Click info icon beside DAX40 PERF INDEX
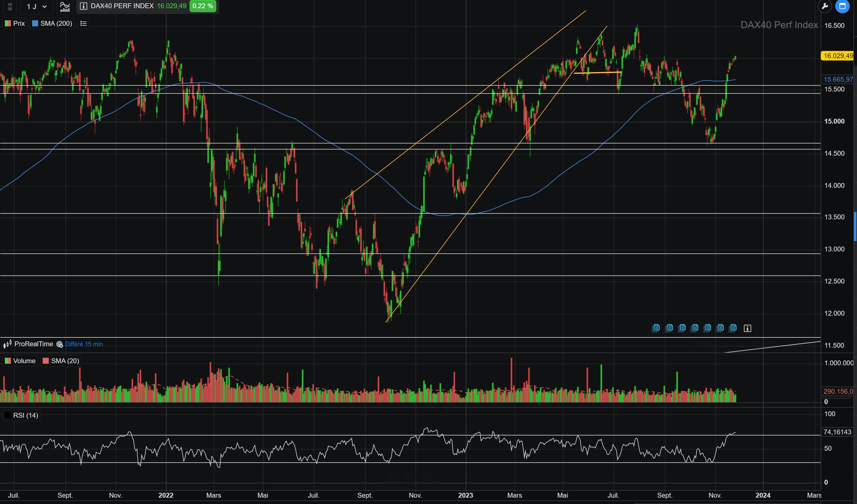Image resolution: width=857 pixels, height=504 pixels. 83,6
